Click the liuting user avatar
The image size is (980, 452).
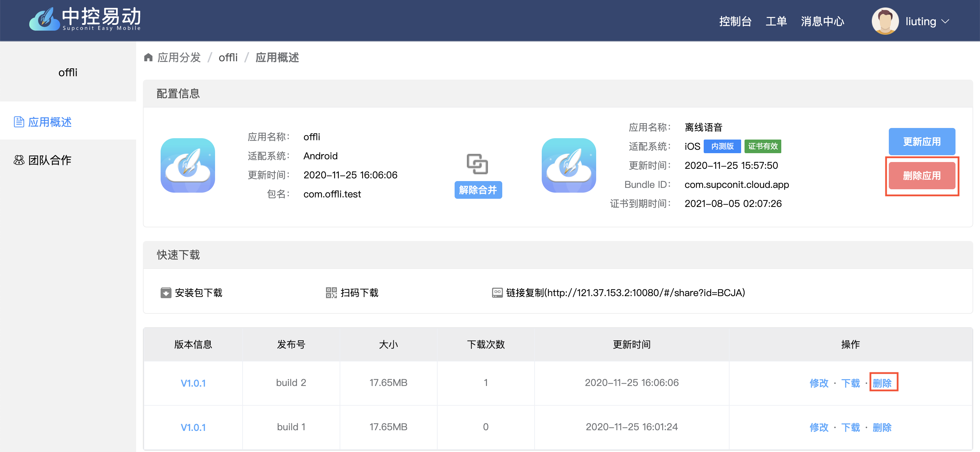point(885,21)
